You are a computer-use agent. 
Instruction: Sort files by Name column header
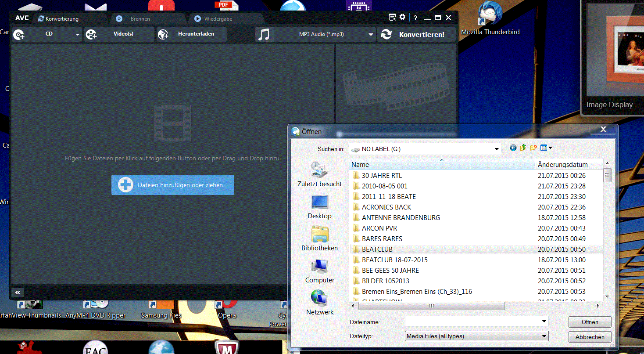pyautogui.click(x=442, y=165)
